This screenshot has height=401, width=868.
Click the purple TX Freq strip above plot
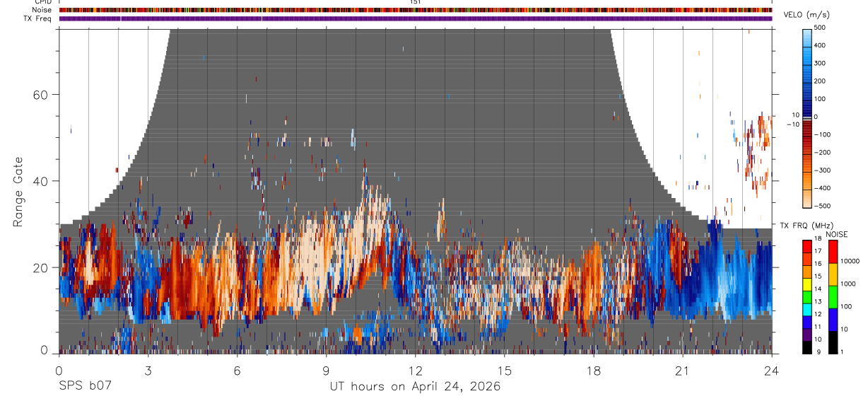(415, 18)
